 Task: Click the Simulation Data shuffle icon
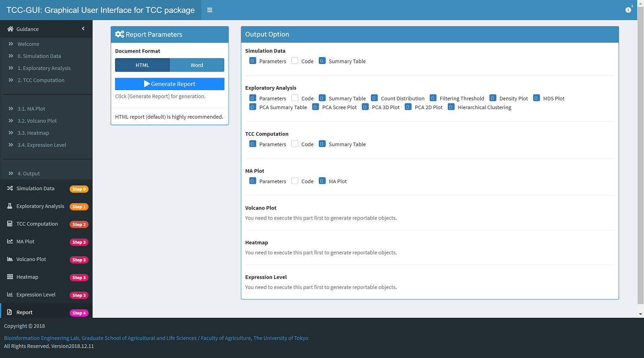click(10, 188)
